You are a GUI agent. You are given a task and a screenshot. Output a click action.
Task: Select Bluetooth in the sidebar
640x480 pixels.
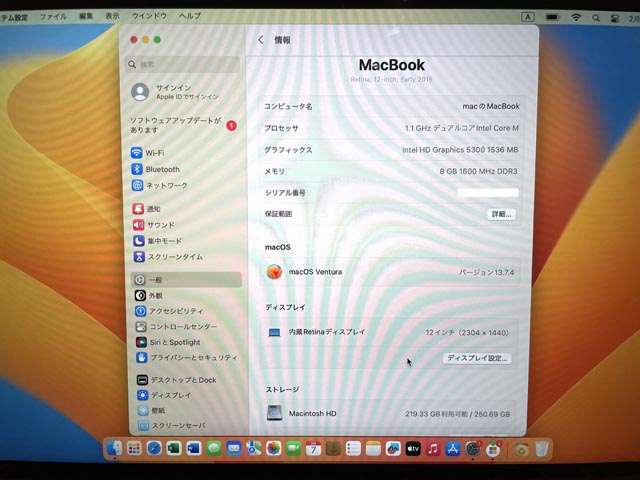click(x=162, y=169)
